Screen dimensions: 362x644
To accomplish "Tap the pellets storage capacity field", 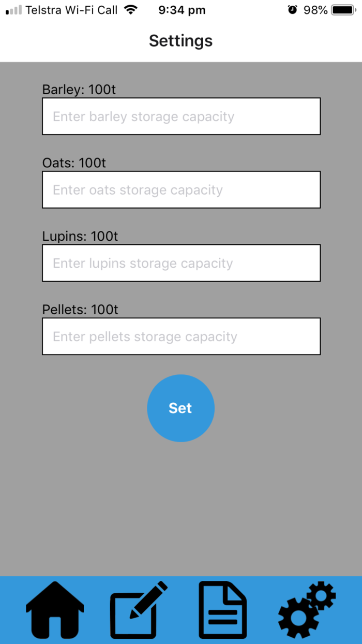I will [x=181, y=336].
